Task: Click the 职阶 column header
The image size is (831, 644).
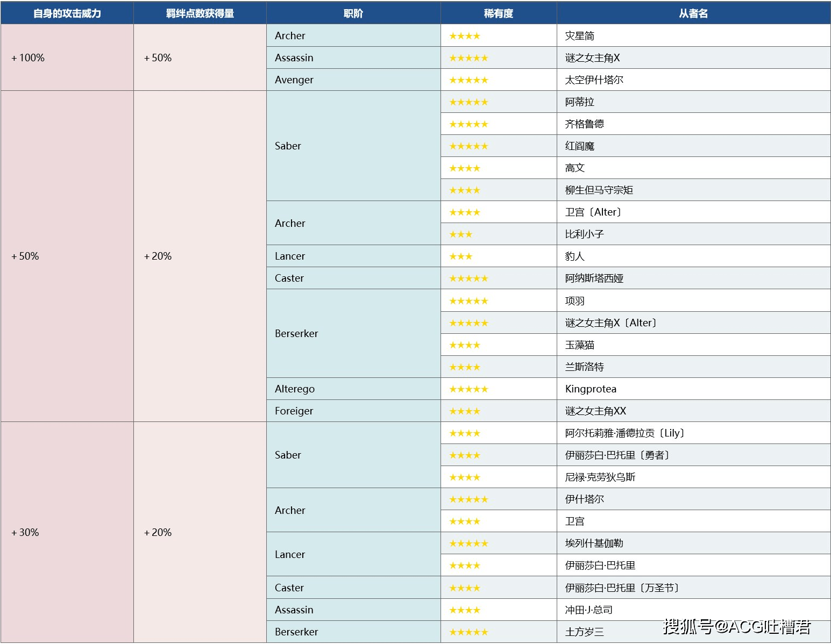Action: click(x=353, y=13)
